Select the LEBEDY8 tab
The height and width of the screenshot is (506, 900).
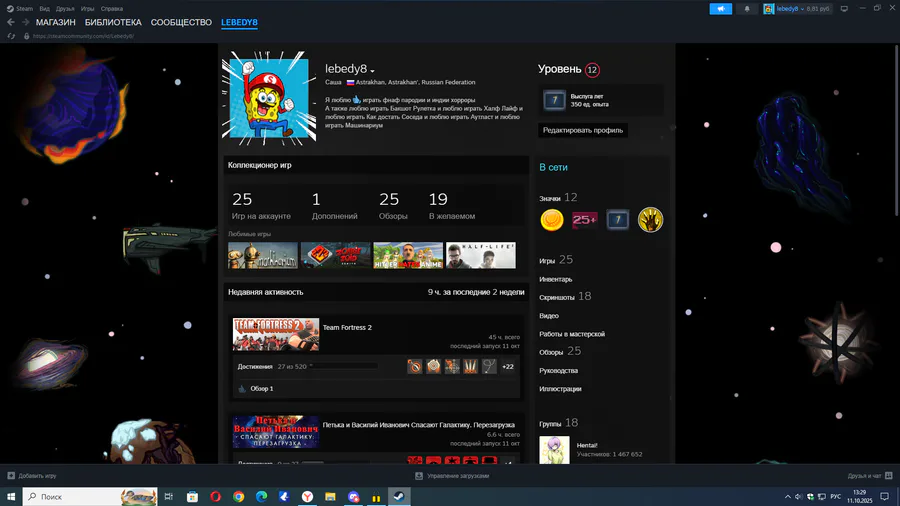[239, 22]
